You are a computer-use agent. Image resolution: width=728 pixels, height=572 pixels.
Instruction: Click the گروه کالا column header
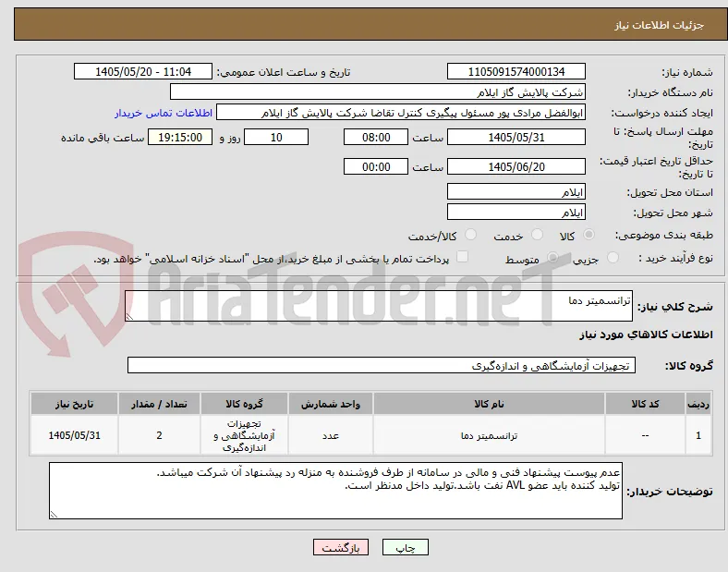pos(244,404)
